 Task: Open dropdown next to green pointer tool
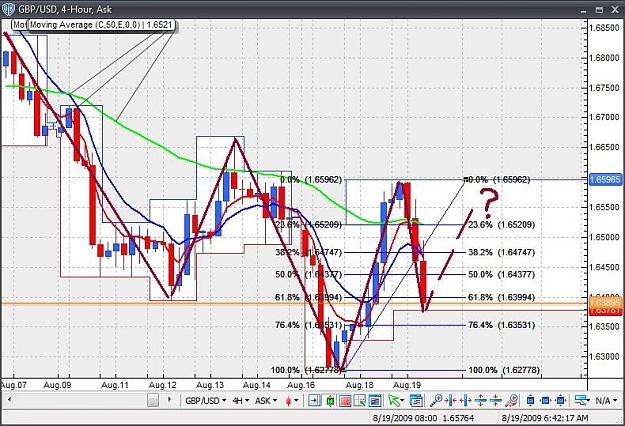[x=402, y=400]
